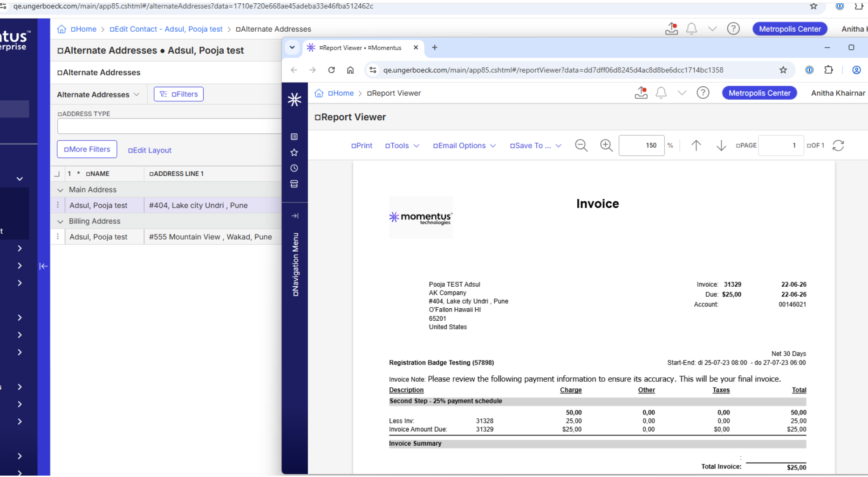Click the Home icon in Report Viewer breadcrumb
This screenshot has height=477, width=868.
319,93
